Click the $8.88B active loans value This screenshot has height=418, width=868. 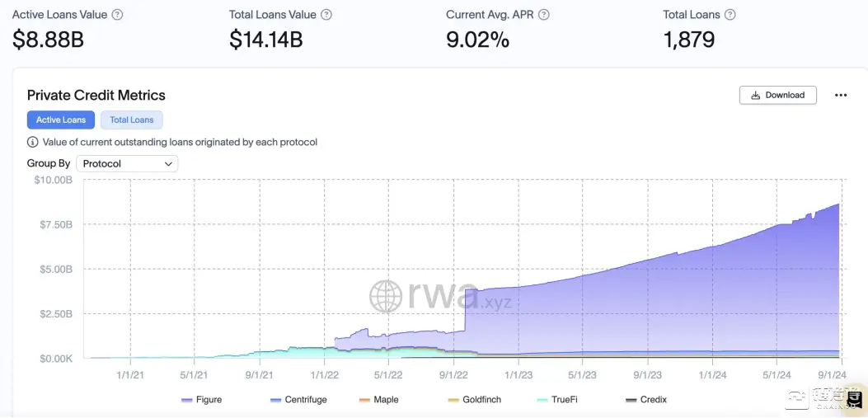pos(48,39)
